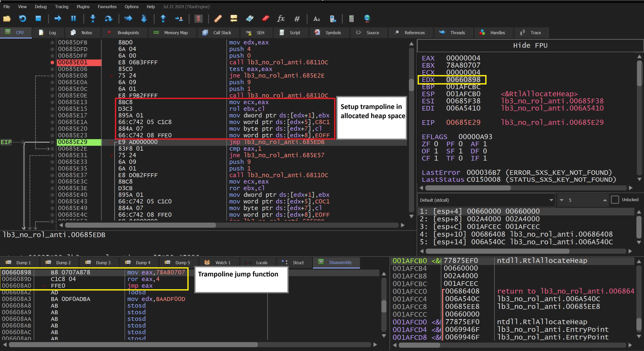This screenshot has width=644, height=351.
Task: Toggle breakpoint at address 00685E01
Action: pyautogui.click(x=52, y=62)
